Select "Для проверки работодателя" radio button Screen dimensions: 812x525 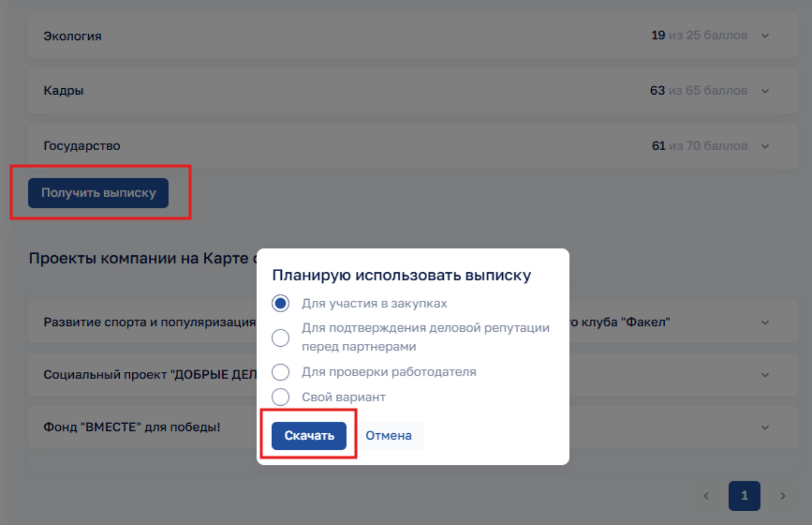(281, 372)
